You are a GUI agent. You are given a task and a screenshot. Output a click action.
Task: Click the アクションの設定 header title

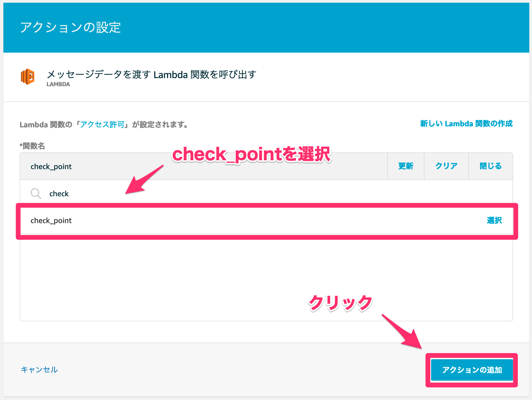(71, 28)
